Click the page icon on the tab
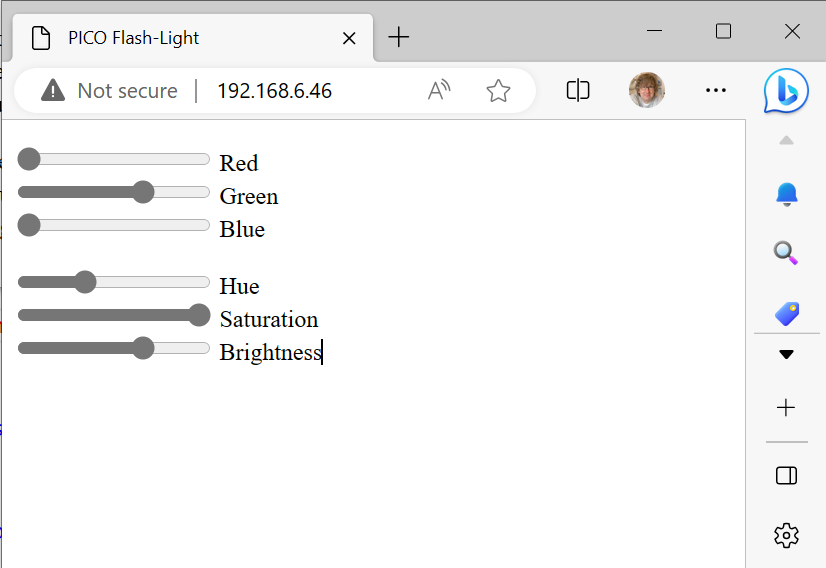The height and width of the screenshot is (568, 826). coord(41,38)
